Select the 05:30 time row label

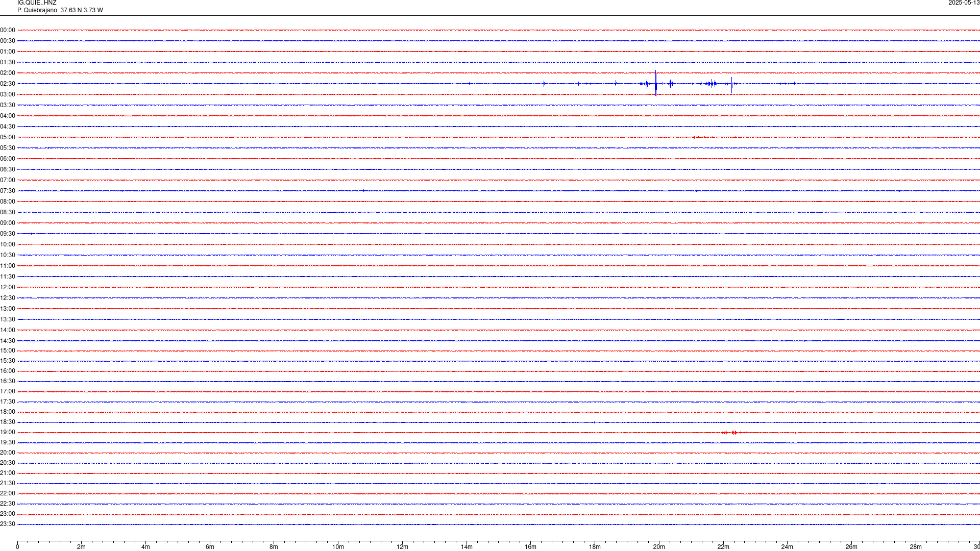pos(8,148)
